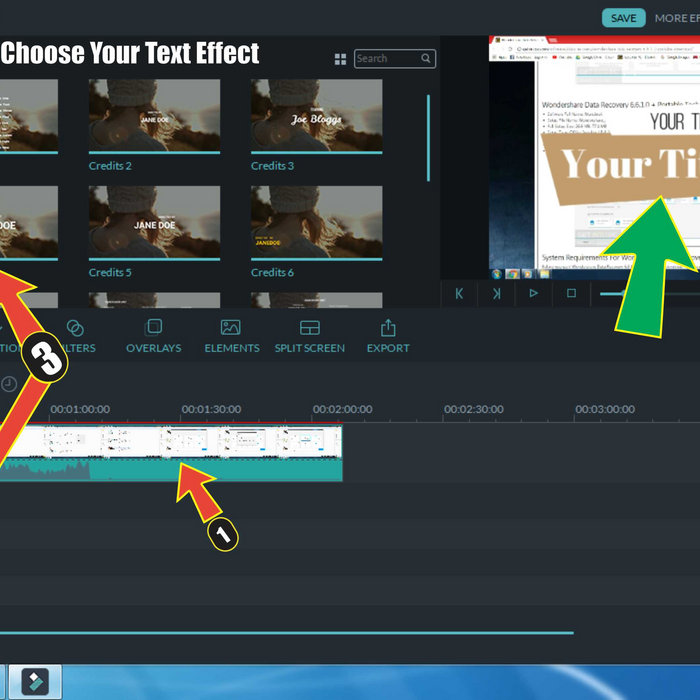Select the Credits 6 text effect
This screenshot has height=700, width=700.
point(316,222)
